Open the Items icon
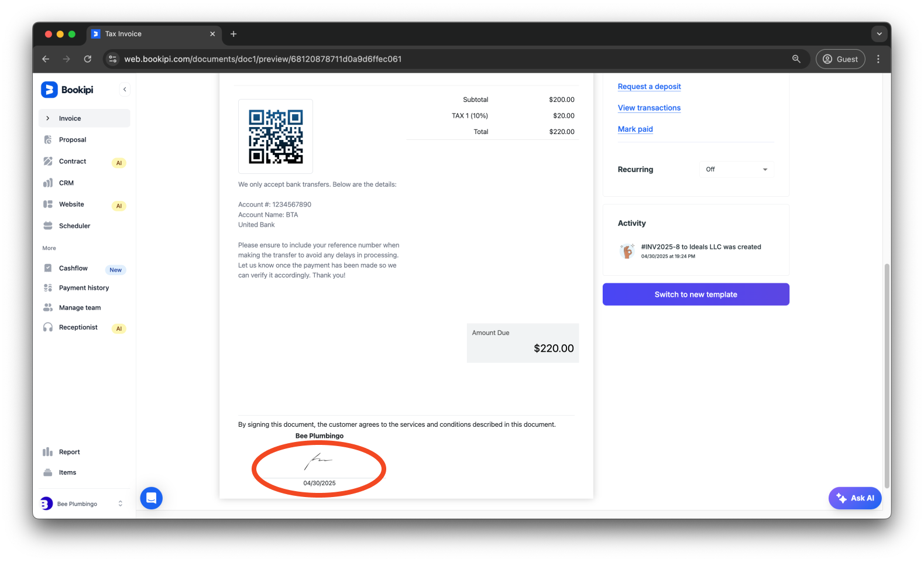 (48, 472)
